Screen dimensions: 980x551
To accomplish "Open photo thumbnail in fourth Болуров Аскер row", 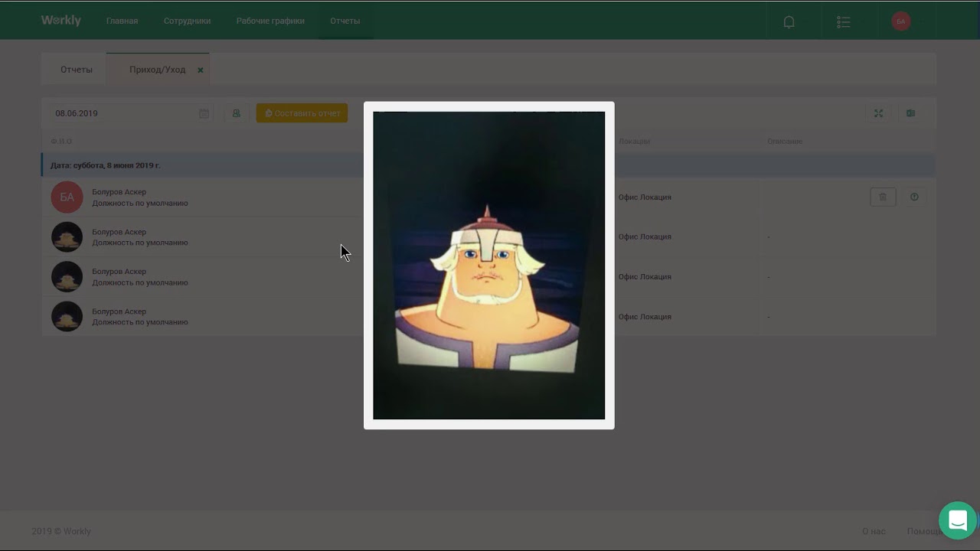I will (x=67, y=317).
